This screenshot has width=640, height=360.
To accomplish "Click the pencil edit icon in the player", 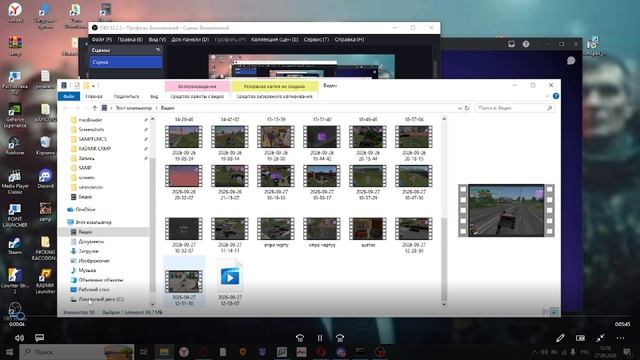I will 560,338.
